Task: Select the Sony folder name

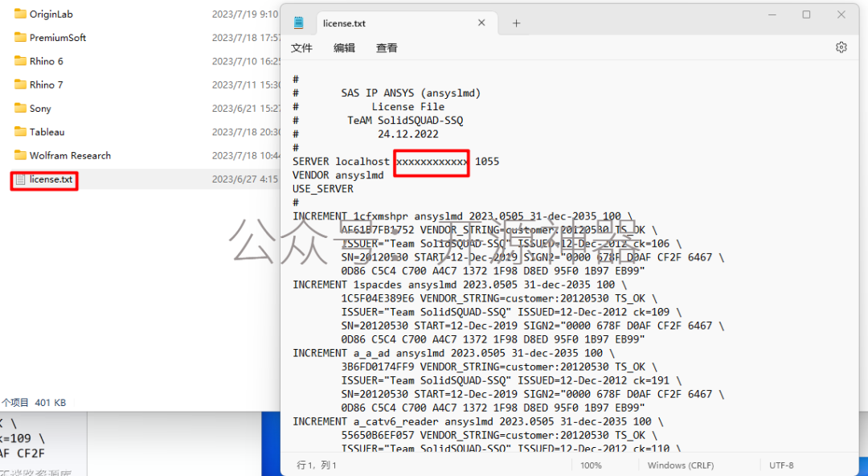Action: [40, 109]
